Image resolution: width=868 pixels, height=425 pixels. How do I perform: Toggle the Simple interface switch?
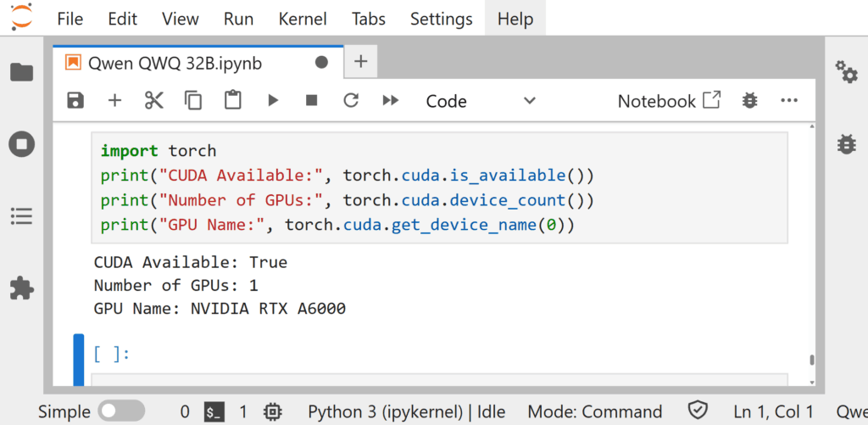[121, 411]
